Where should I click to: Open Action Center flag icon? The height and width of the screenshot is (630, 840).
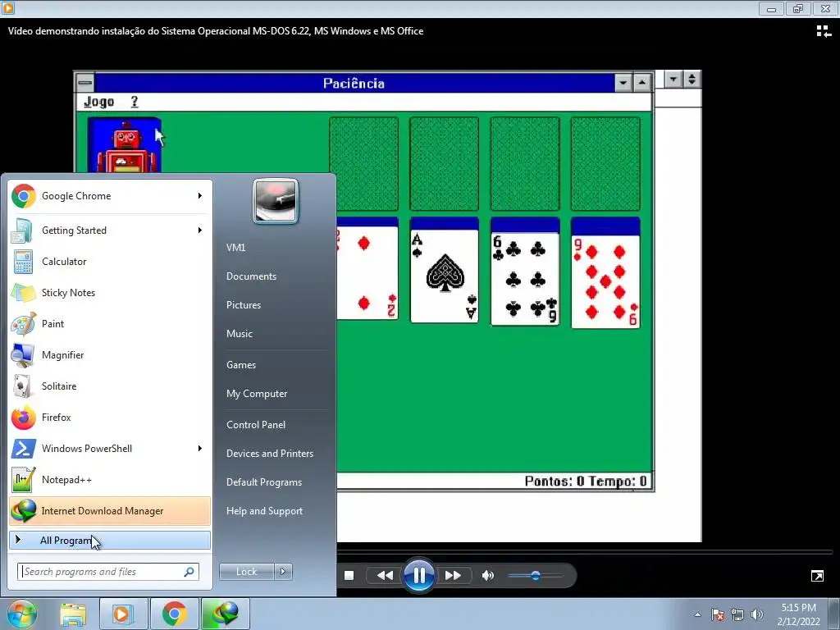[x=717, y=614]
